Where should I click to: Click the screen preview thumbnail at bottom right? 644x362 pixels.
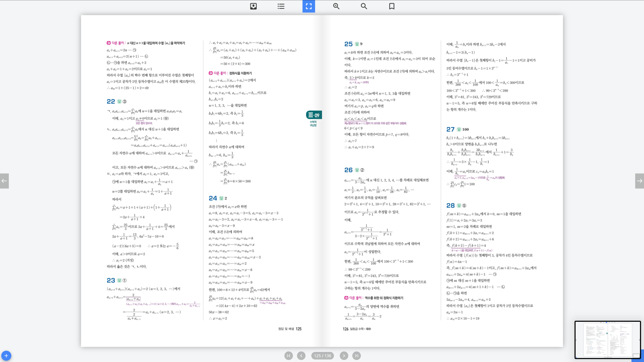607,340
